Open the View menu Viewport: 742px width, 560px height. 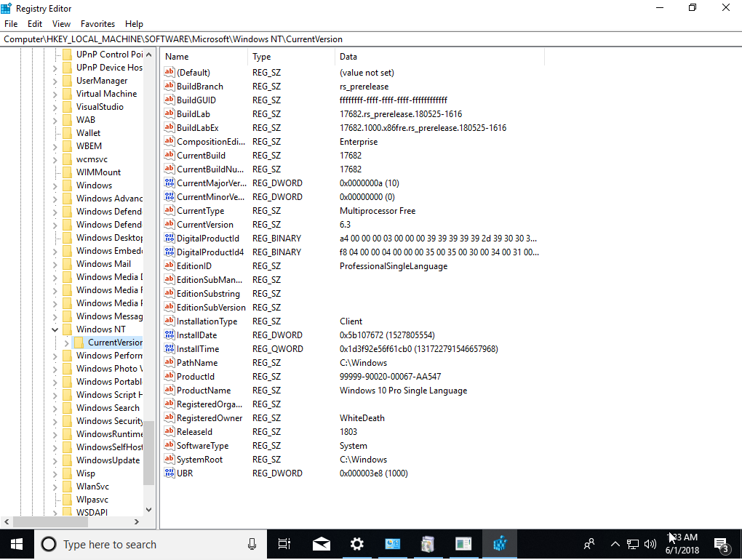(61, 24)
